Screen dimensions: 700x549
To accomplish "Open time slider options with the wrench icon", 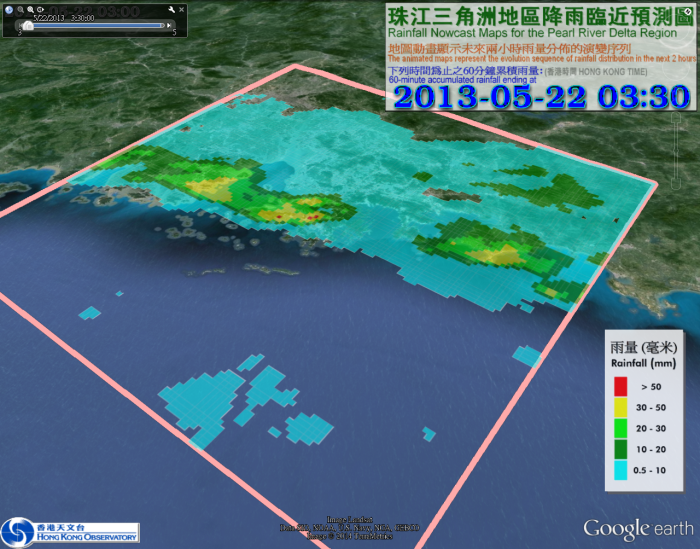I will pyautogui.click(x=171, y=10).
